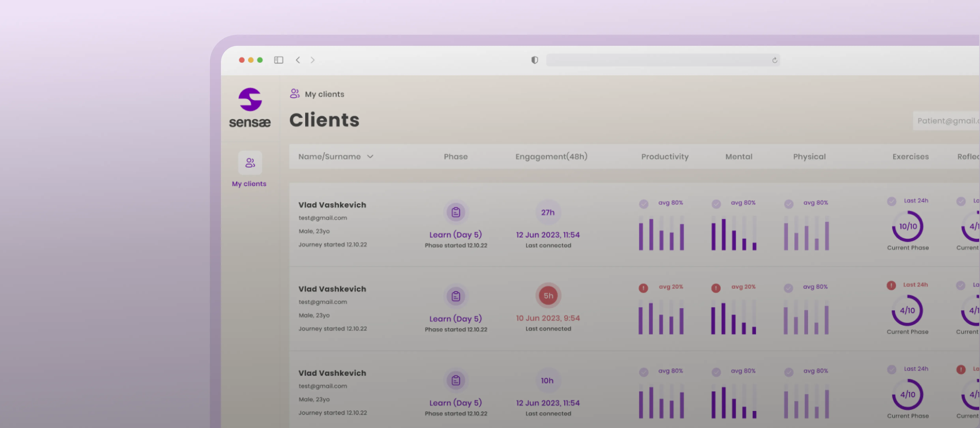
Task: Click first row Productivity check icon
Action: point(644,204)
